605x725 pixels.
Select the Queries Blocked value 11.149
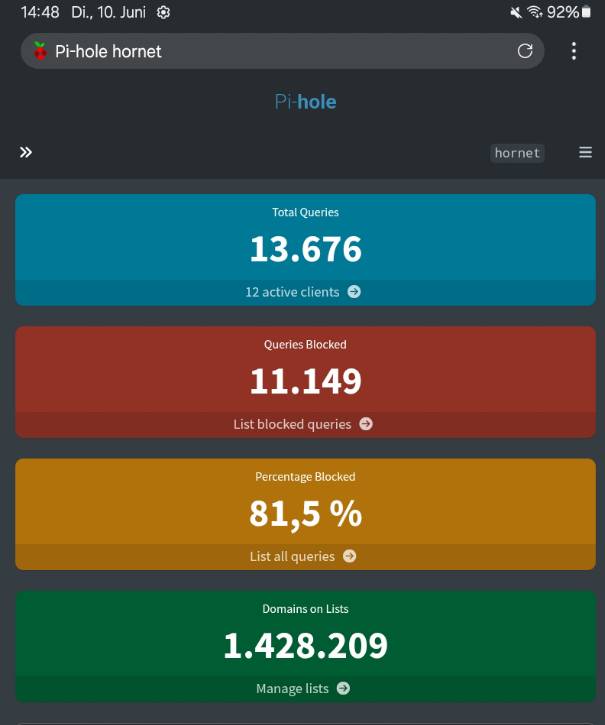tap(305, 381)
